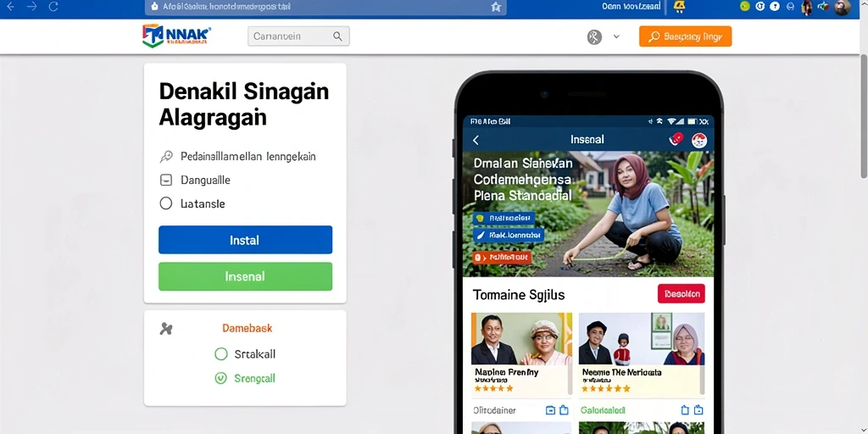
Task: Select the Srtakall radio option
Action: (221, 354)
